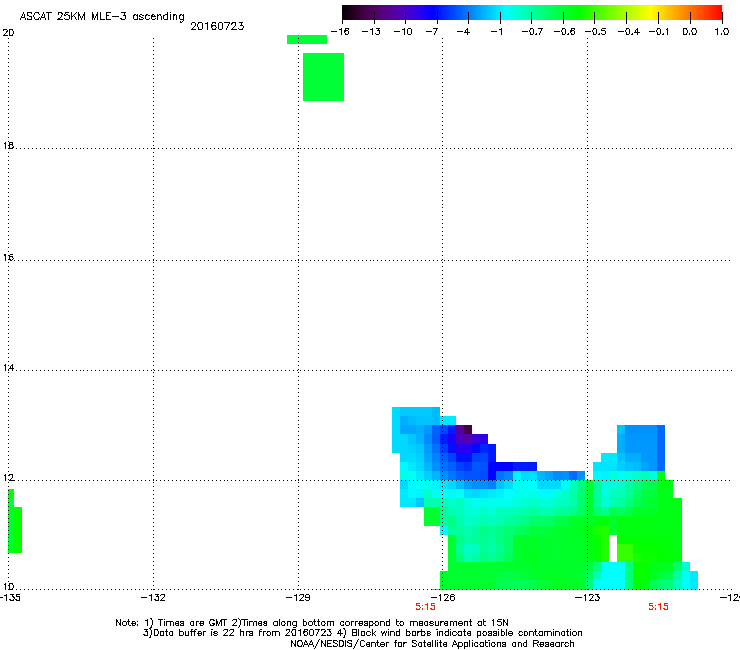This screenshot has height=650, width=740.
Task: Click the -13 color scale label
Action: coord(371,32)
